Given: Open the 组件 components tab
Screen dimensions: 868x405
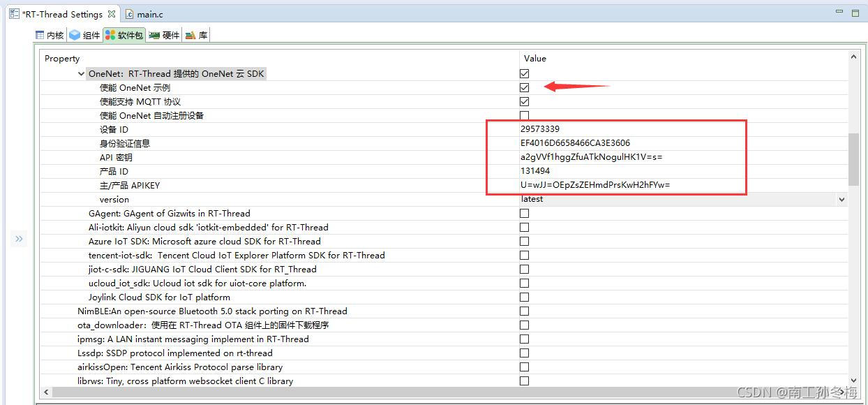Looking at the screenshot, I should click(x=84, y=35).
